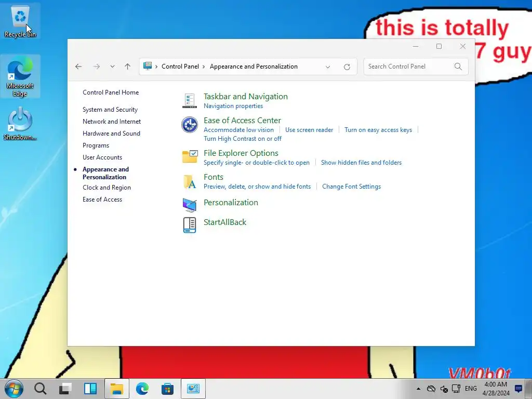Go forward with the forward arrow
Viewport: 532px width, 399px height.
click(x=96, y=66)
